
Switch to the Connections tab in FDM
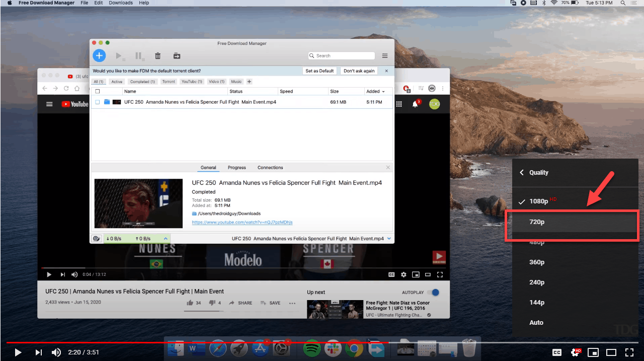click(x=270, y=168)
